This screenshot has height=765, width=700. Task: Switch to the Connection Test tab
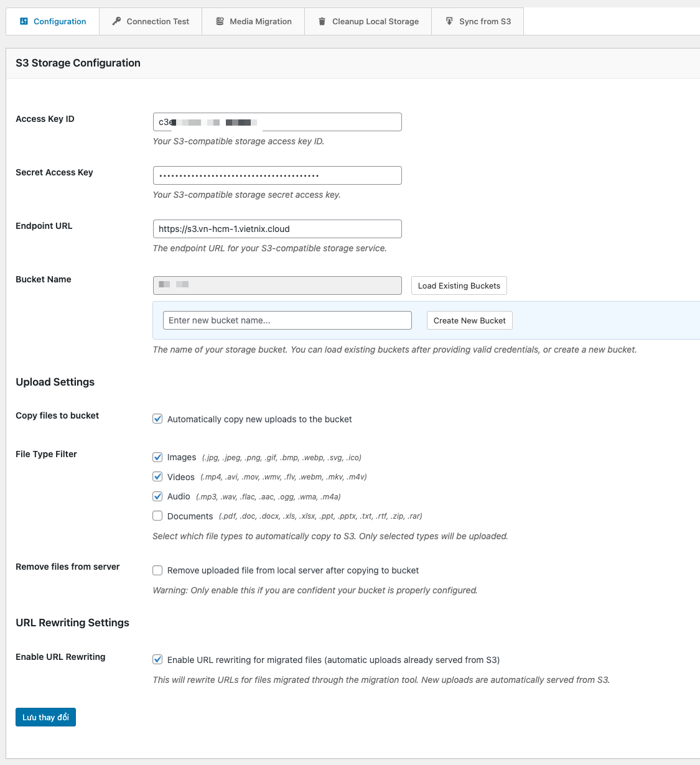point(157,21)
